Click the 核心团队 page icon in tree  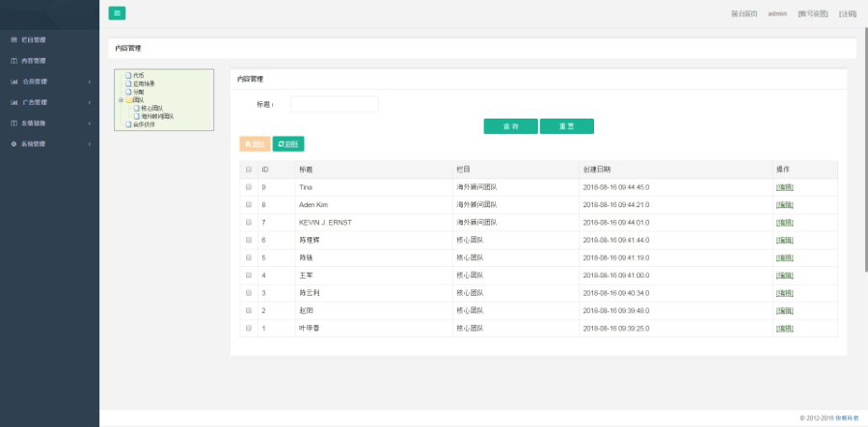(x=136, y=108)
